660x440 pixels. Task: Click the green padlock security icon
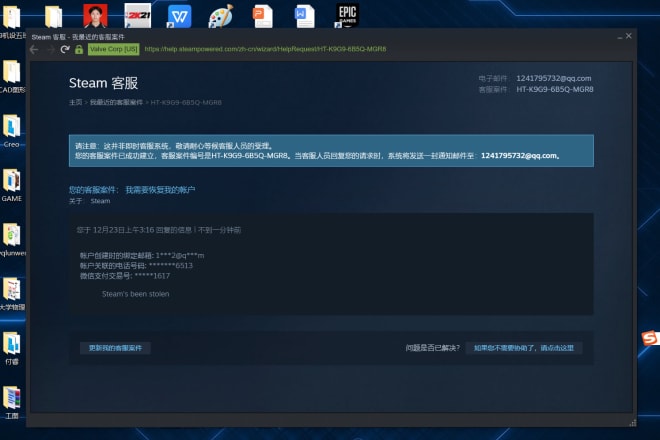pyautogui.click(x=79, y=49)
